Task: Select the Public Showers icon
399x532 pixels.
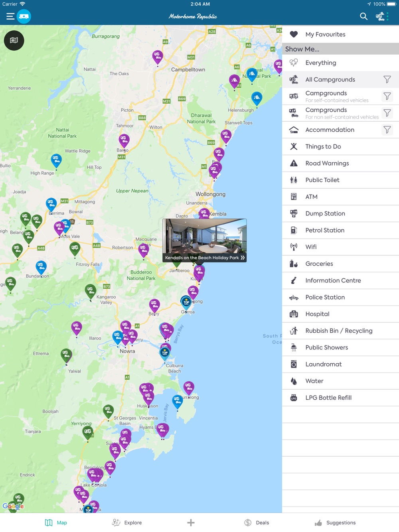Action: click(294, 347)
